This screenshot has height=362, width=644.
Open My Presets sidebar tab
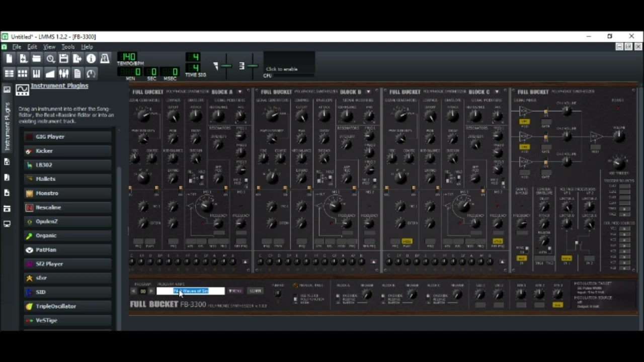pyautogui.click(x=7, y=193)
